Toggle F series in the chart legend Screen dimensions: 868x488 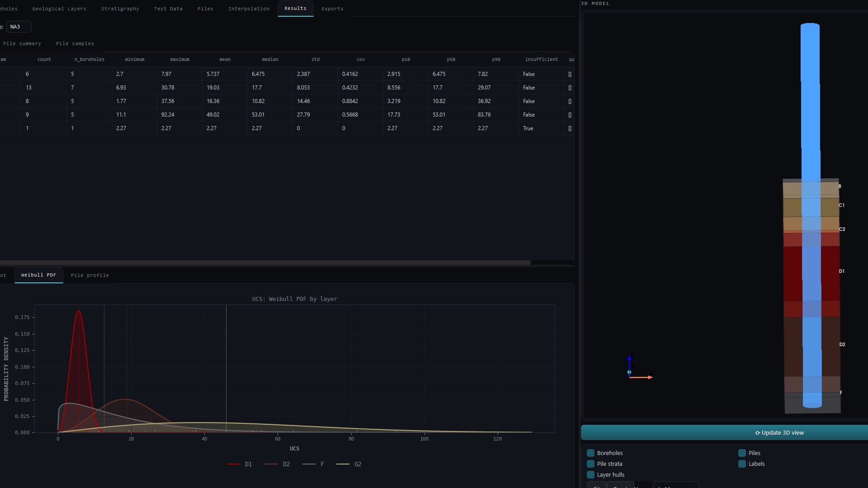[x=313, y=464]
